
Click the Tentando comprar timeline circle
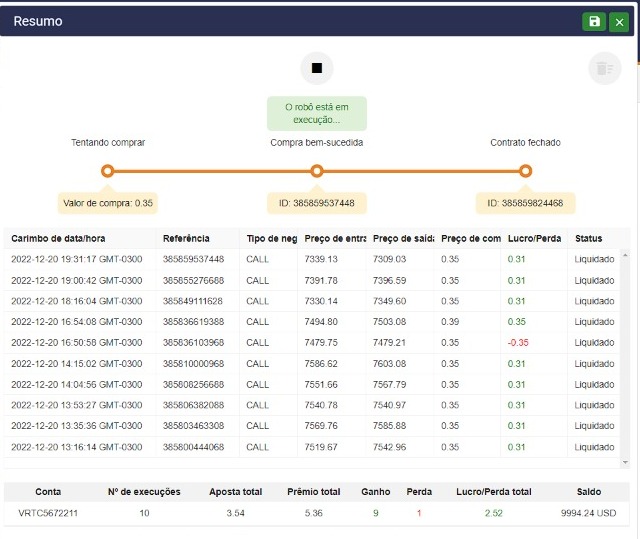click(x=108, y=171)
